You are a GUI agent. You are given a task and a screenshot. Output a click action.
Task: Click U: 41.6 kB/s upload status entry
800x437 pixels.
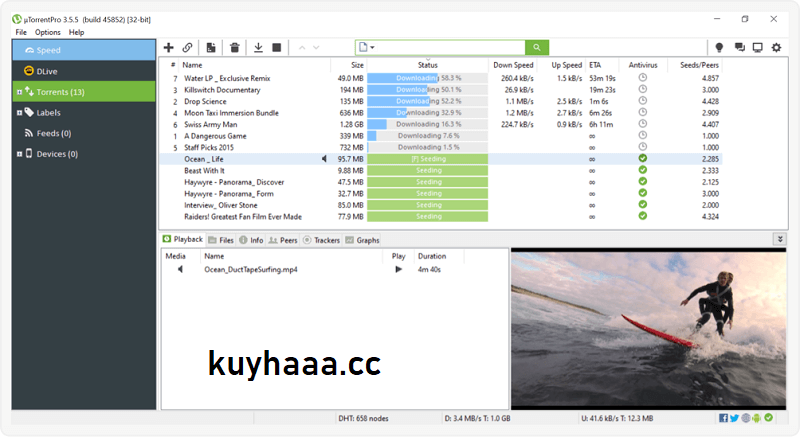617,419
